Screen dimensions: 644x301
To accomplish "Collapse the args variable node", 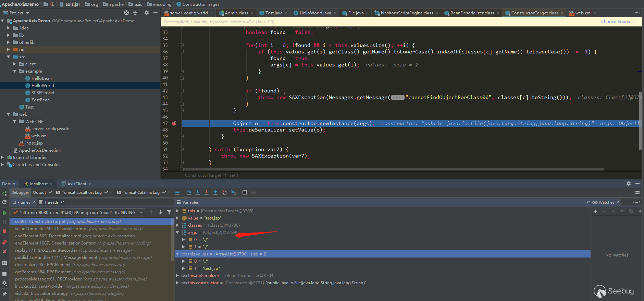I will 177,233.
